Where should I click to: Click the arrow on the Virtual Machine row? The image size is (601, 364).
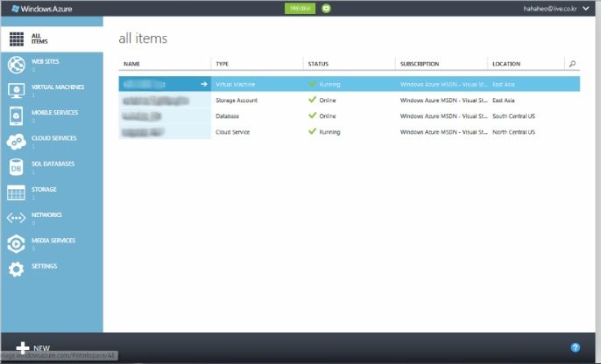point(204,84)
